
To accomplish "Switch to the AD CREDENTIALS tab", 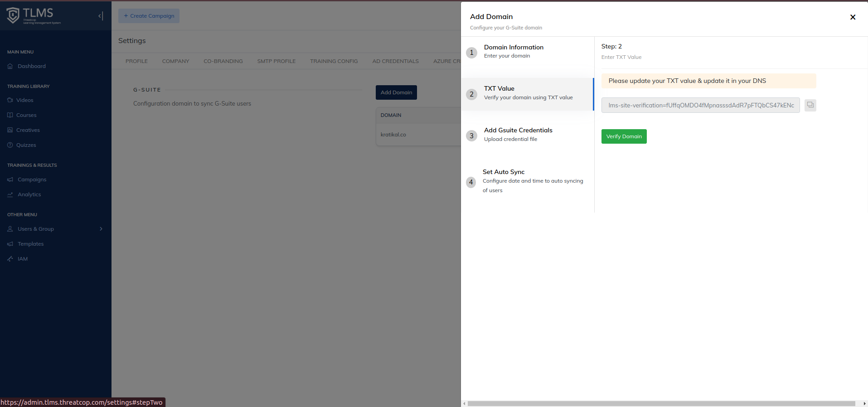I will pyautogui.click(x=396, y=61).
